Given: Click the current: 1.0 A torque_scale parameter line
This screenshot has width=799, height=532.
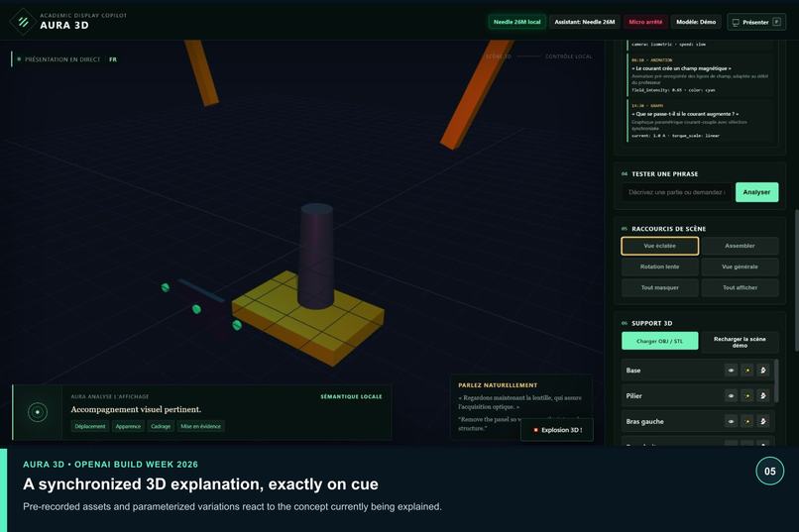Looking at the screenshot, I should point(675,136).
